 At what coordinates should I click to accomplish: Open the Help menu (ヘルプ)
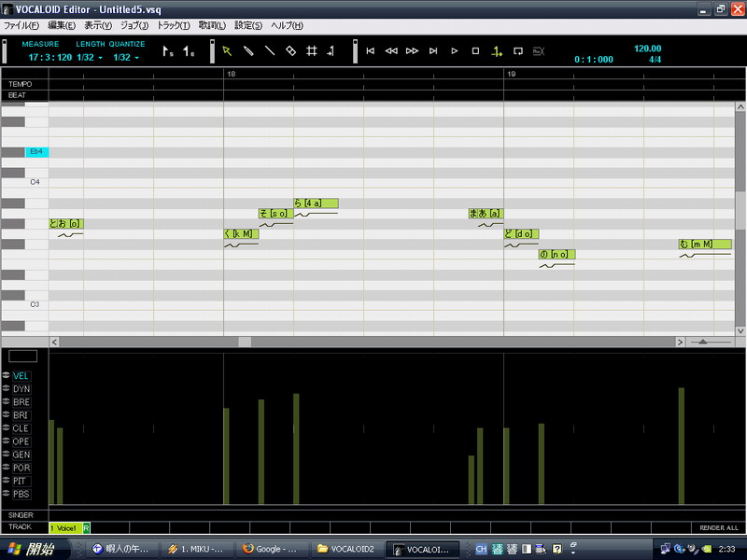pos(287,26)
